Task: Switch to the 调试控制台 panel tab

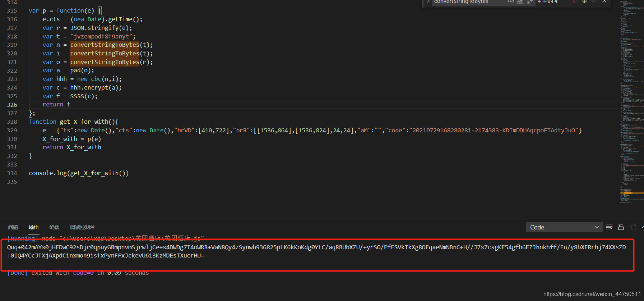Action: [x=83, y=227]
